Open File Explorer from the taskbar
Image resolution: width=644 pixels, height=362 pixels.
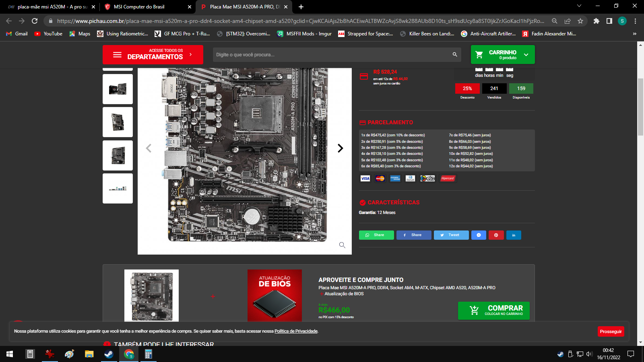(89, 354)
